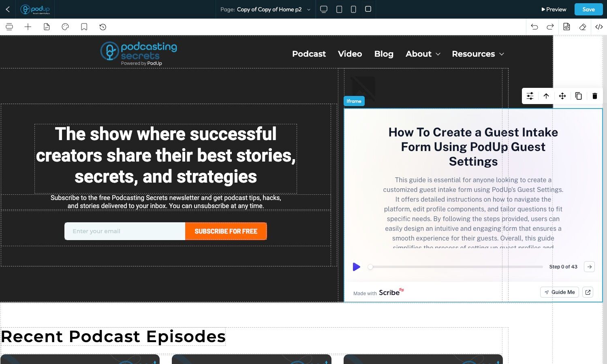Viewport: 607px width, 364px height.
Task: Click the Podcasting Secrets site logo
Action: (139, 53)
